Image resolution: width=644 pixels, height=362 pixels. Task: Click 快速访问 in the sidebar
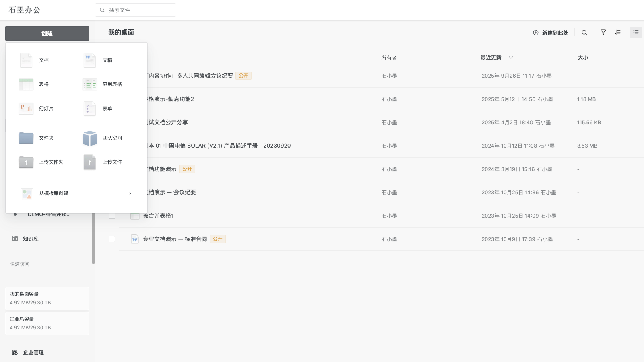pos(20,264)
